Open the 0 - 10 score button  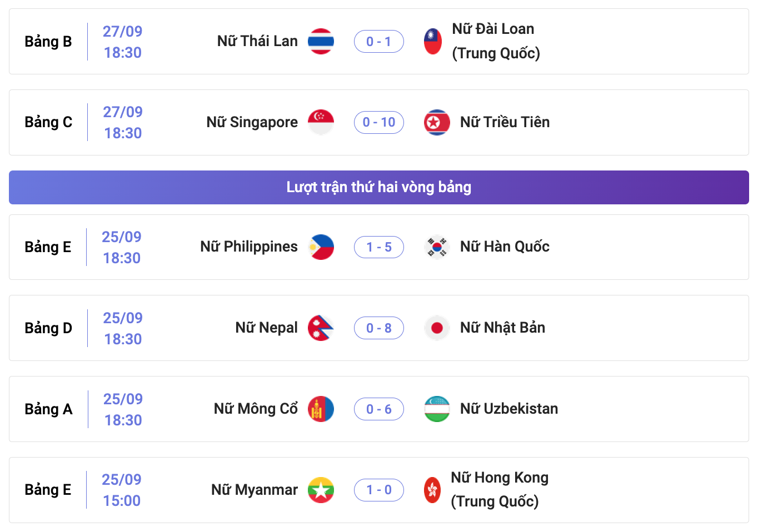pos(379,122)
